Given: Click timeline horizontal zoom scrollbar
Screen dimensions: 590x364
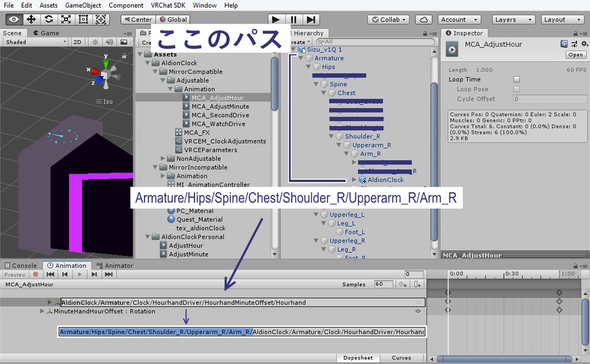Looking at the screenshot, I should (504, 359).
